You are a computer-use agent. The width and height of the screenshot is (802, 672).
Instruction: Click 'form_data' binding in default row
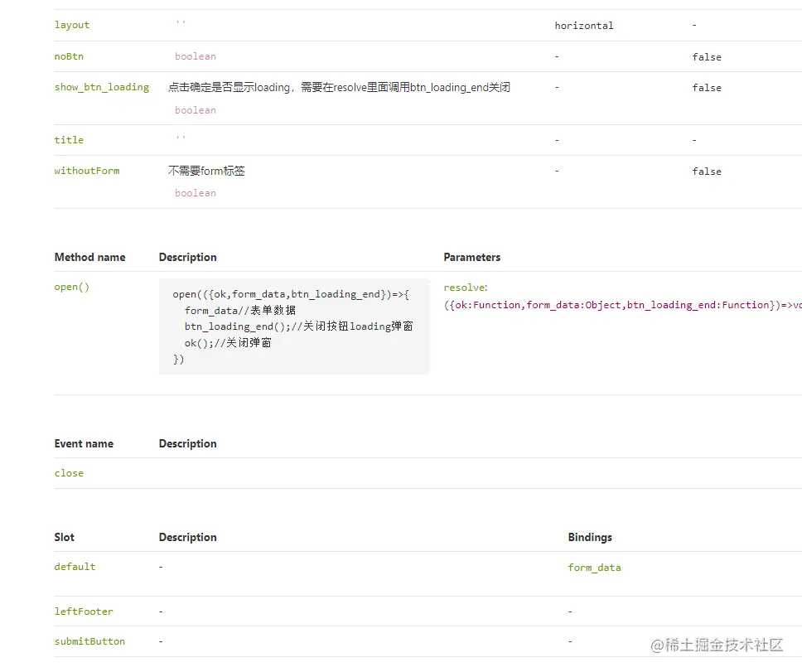point(594,568)
